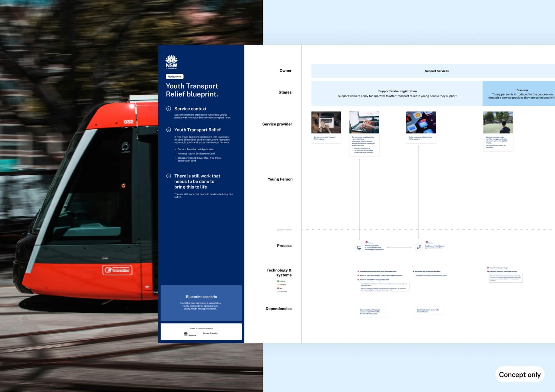Screen dimensions: 555x392
Task: Click the communication with support services dependency card
Action: pos(372,312)
